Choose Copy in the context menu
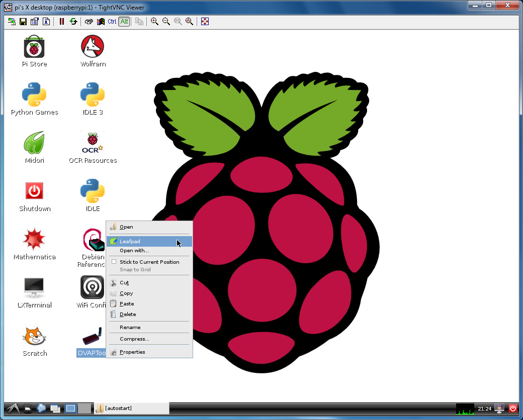 pos(149,293)
